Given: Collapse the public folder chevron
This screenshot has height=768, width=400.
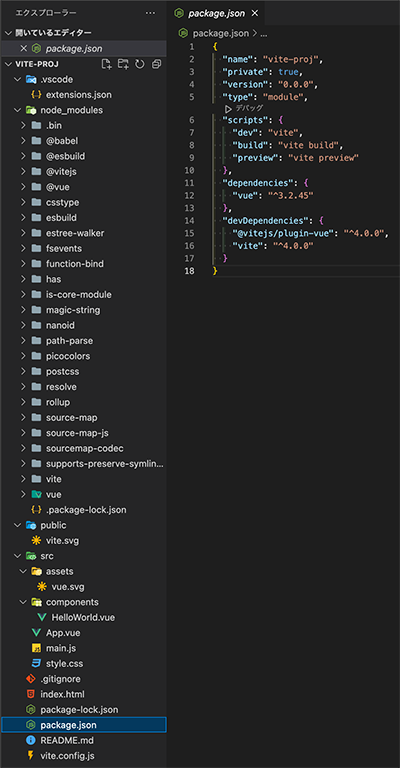Looking at the screenshot, I should pos(18,525).
